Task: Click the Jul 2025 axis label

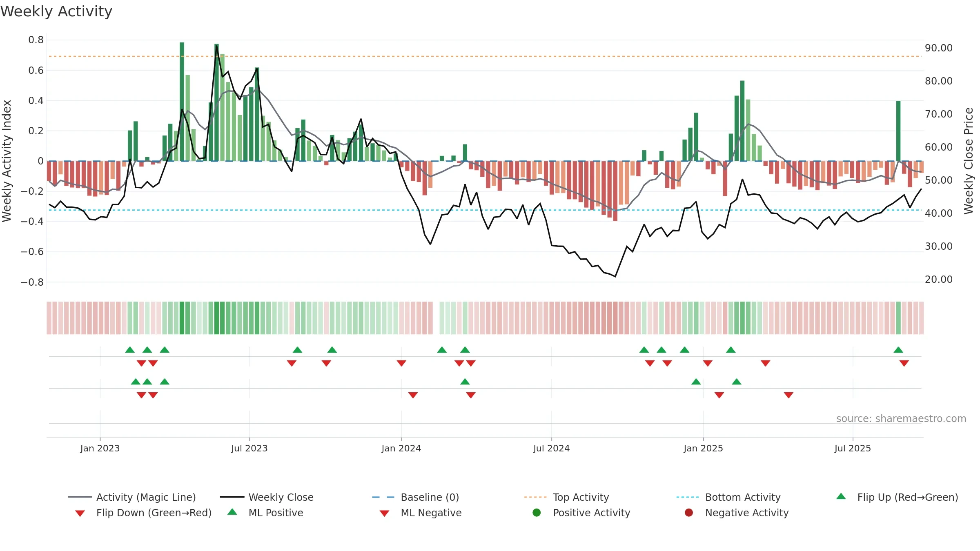Action: 853,448
